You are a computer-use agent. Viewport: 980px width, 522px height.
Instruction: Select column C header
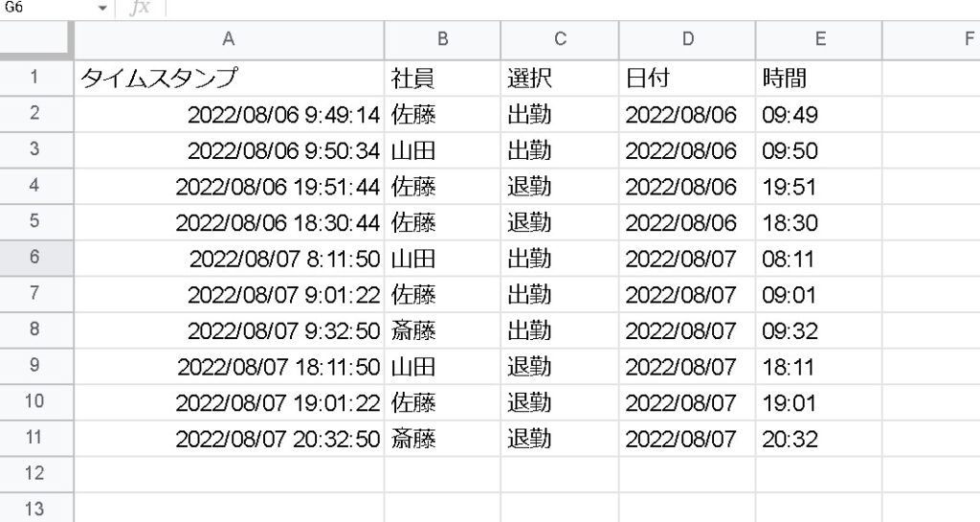(560, 39)
